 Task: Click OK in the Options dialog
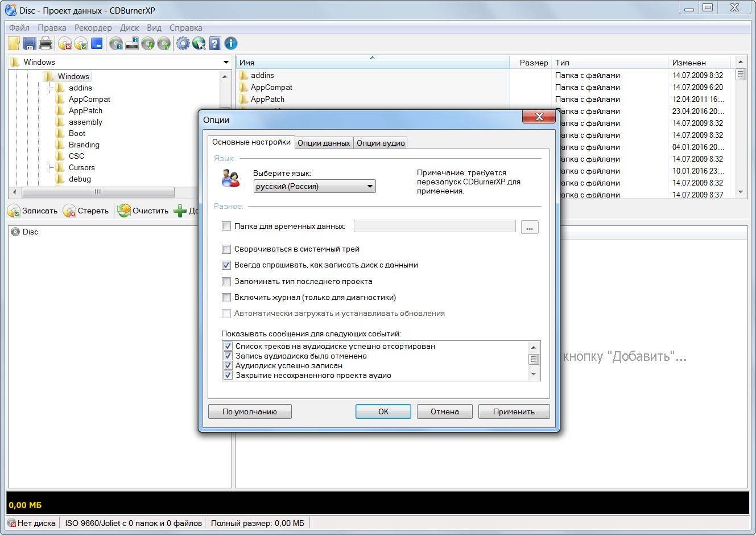(x=383, y=411)
